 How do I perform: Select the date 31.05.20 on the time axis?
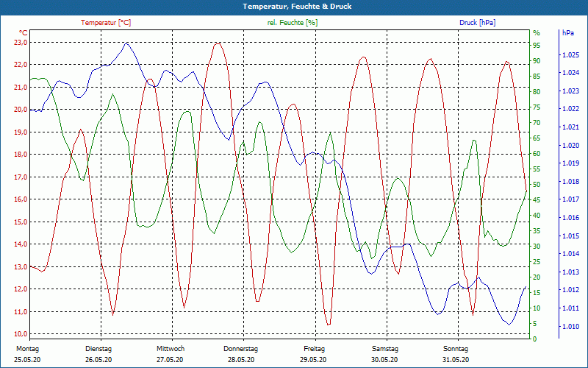pyautogui.click(x=456, y=360)
